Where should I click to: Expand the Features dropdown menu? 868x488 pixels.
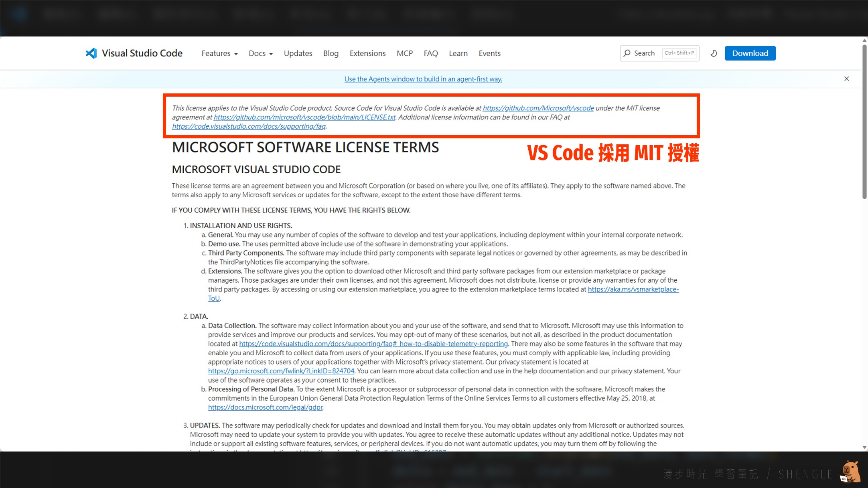coord(219,53)
